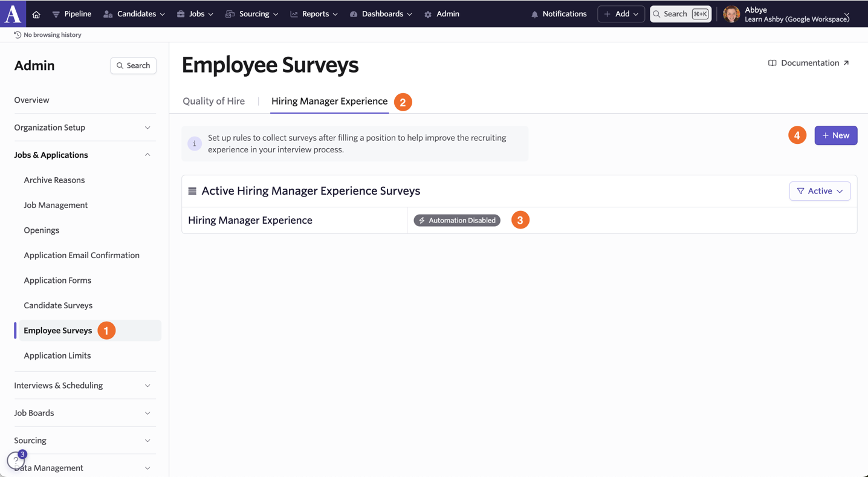Viewport: 868px width, 477px height.
Task: Expand the Sourcing sidebar section
Action: [x=85, y=441]
